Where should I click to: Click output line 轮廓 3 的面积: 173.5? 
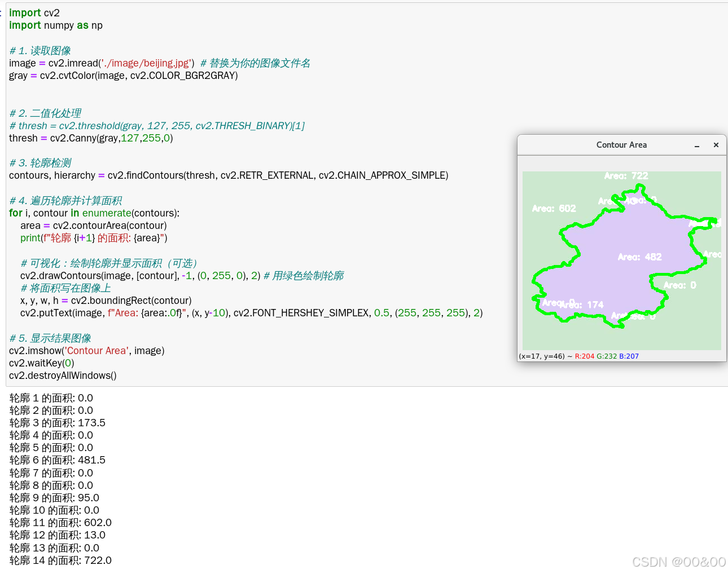pyautogui.click(x=58, y=422)
